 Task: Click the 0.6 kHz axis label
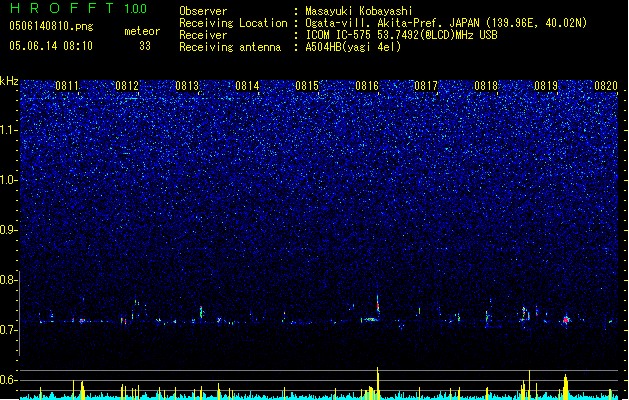[9, 380]
